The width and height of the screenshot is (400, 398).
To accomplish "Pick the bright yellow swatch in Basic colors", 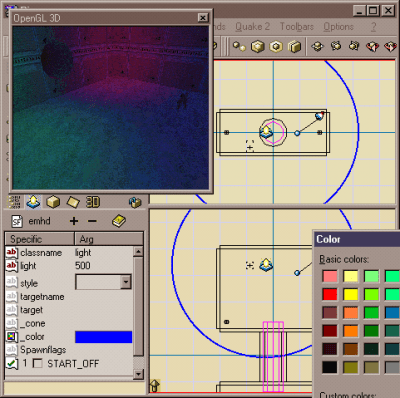I will tap(350, 294).
